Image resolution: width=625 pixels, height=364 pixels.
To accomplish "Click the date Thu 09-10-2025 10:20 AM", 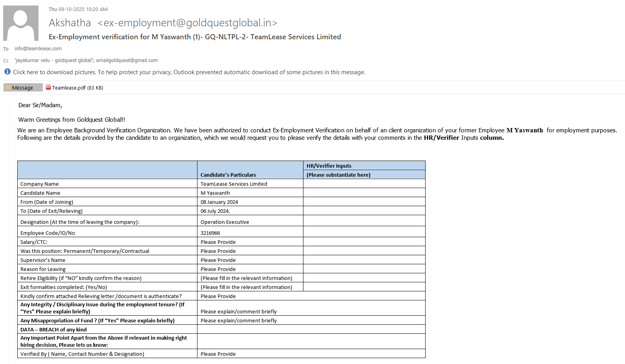I will tap(78, 9).
